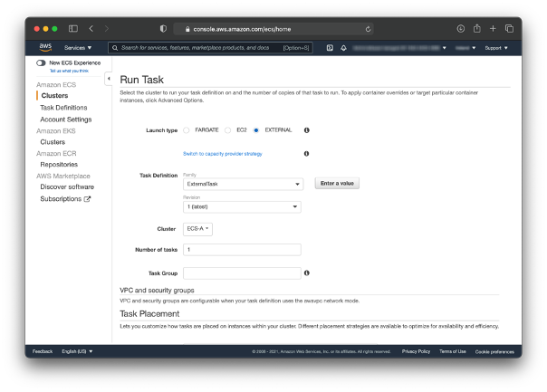
Task: Open Repositories in sidebar
Action: 59,164
